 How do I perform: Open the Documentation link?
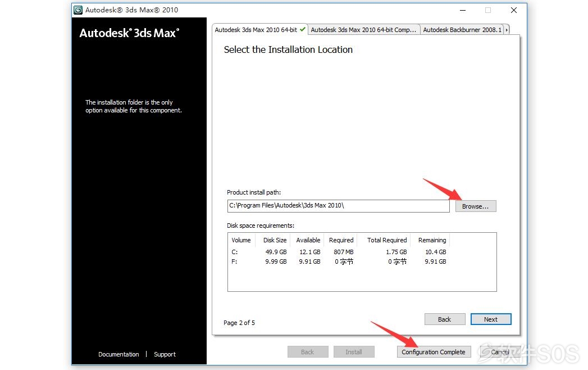pos(118,354)
